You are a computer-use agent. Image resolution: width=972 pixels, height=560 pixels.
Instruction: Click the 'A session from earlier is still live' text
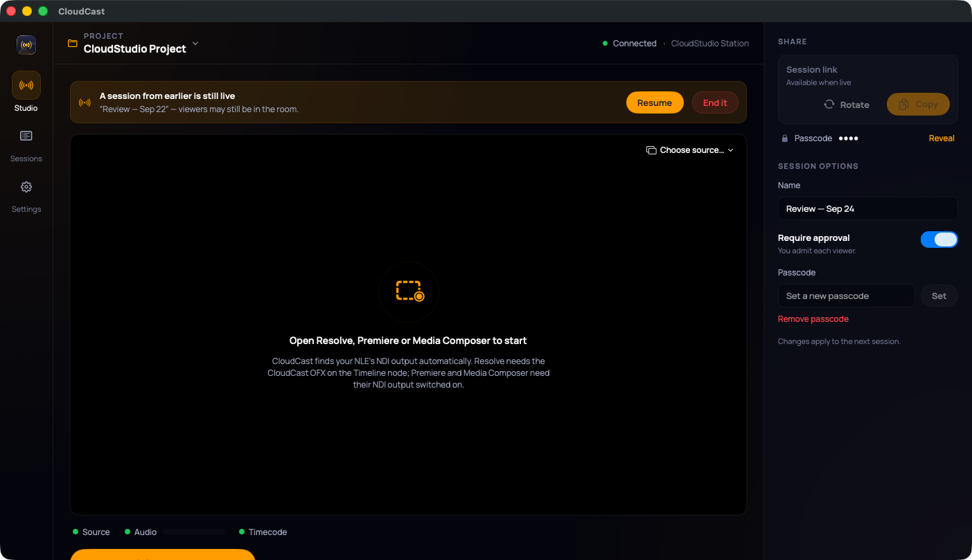click(167, 96)
